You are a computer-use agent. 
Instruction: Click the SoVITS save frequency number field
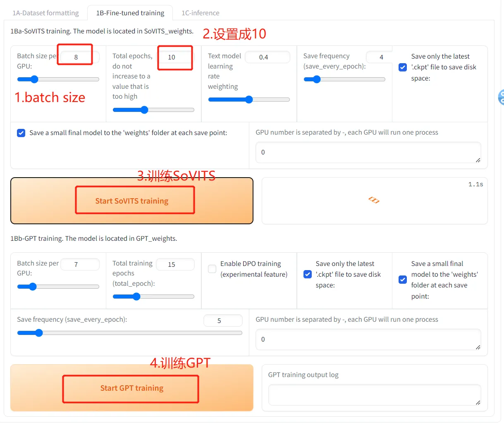379,57
